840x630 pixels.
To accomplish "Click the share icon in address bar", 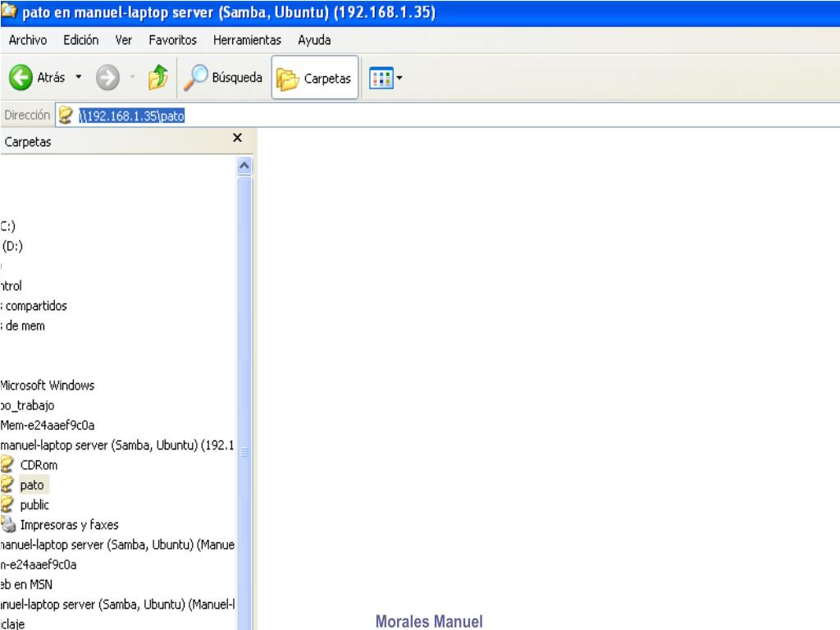I will [x=66, y=115].
